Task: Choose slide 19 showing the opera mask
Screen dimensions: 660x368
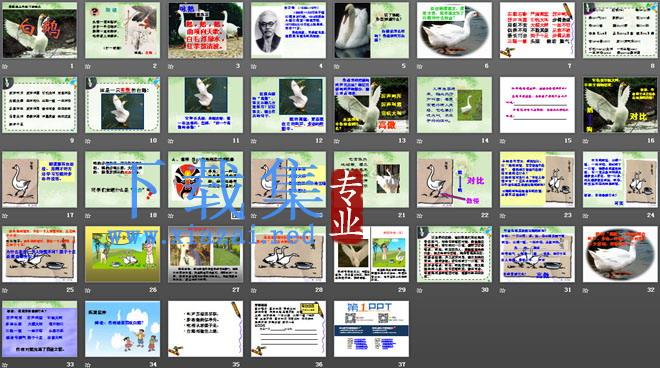Action: click(x=205, y=179)
